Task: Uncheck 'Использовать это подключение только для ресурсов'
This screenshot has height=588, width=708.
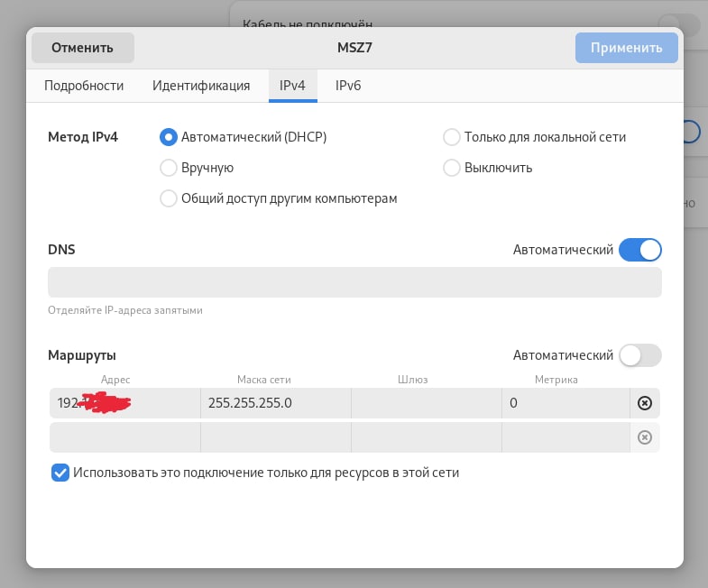Action: (60, 473)
